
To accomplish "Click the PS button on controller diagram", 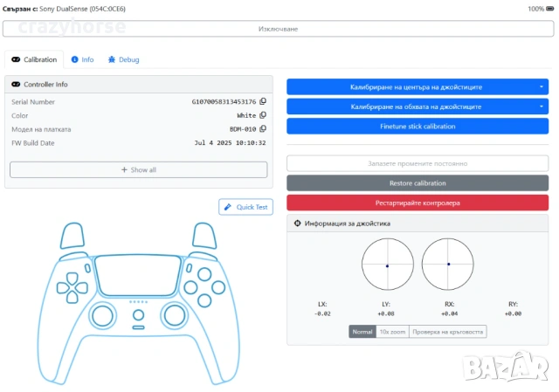I will (138, 315).
